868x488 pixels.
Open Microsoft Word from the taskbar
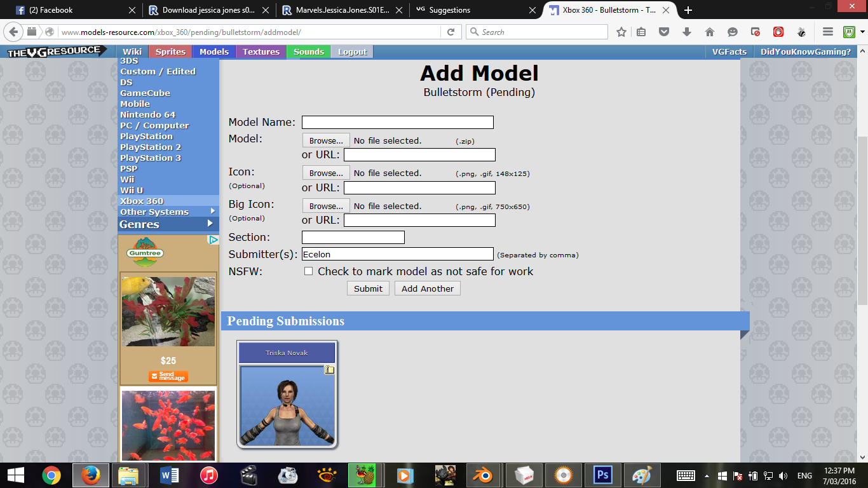tap(170, 475)
